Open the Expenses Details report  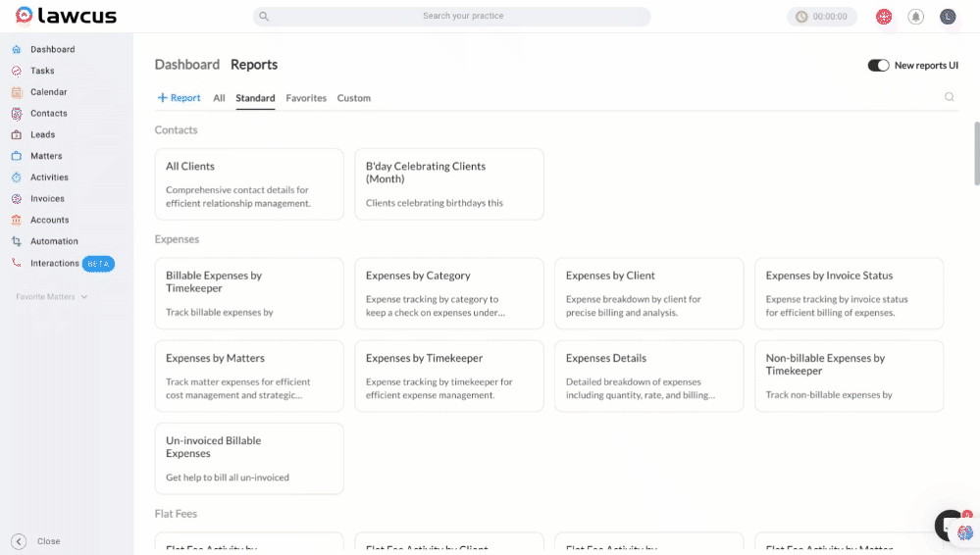point(649,377)
